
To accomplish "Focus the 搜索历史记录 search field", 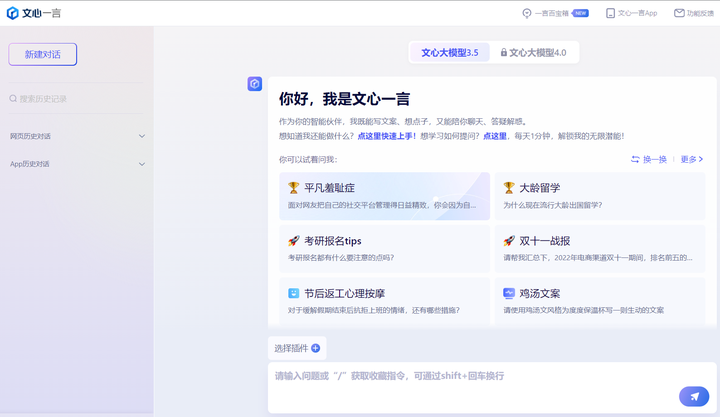I will 76,98.
